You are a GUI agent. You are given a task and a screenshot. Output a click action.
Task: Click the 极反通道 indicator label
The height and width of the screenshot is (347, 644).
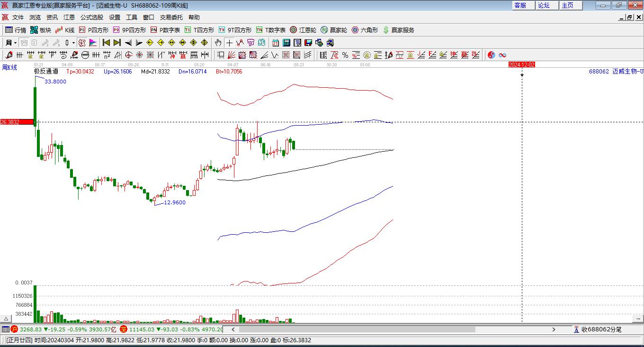(46, 72)
